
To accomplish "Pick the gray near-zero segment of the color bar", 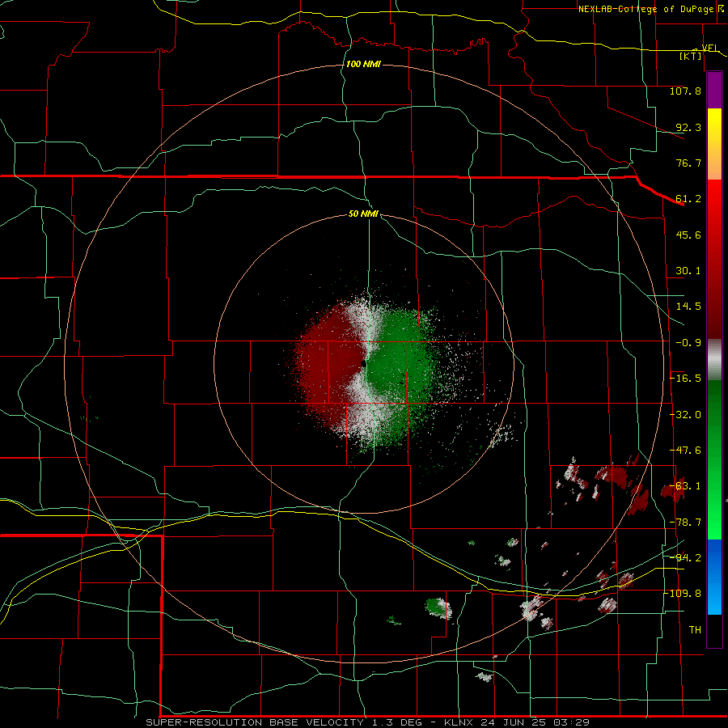I will click(714, 360).
